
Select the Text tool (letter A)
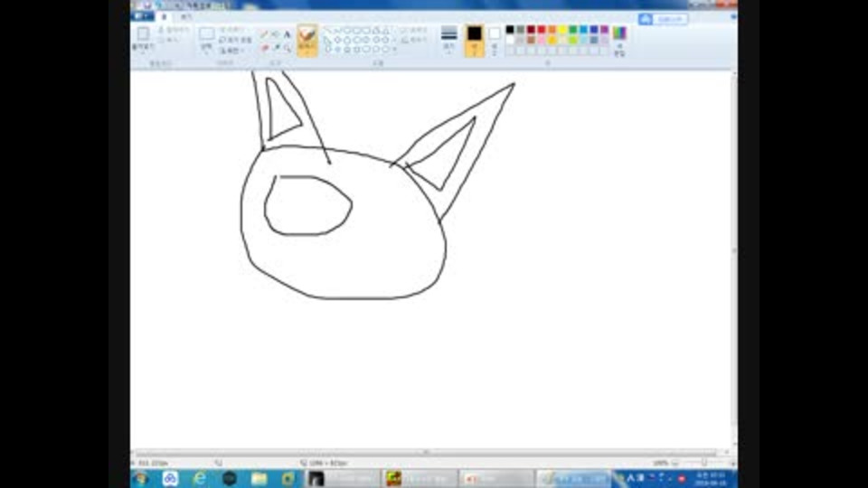(287, 34)
